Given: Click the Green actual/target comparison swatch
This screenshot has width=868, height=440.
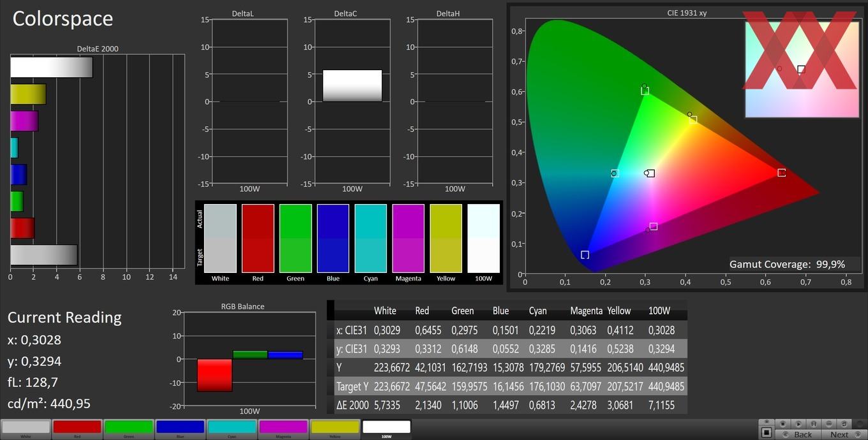Looking at the screenshot, I should 296,238.
